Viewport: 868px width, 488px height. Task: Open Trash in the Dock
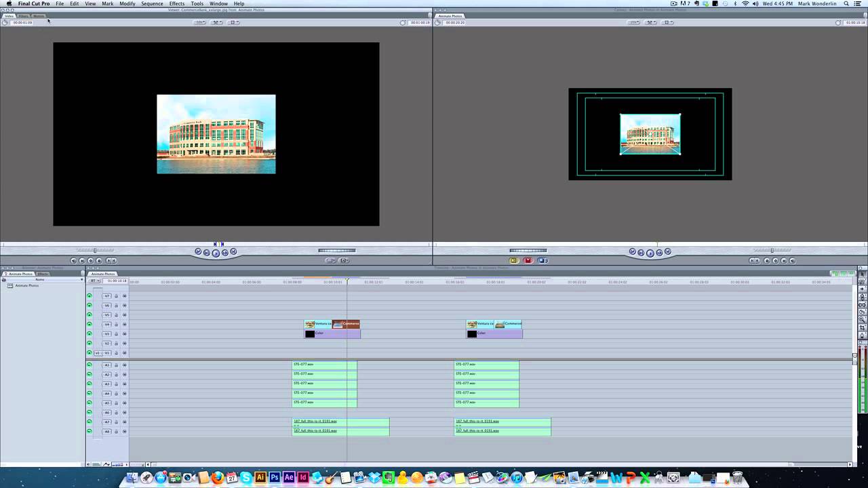[738, 478]
